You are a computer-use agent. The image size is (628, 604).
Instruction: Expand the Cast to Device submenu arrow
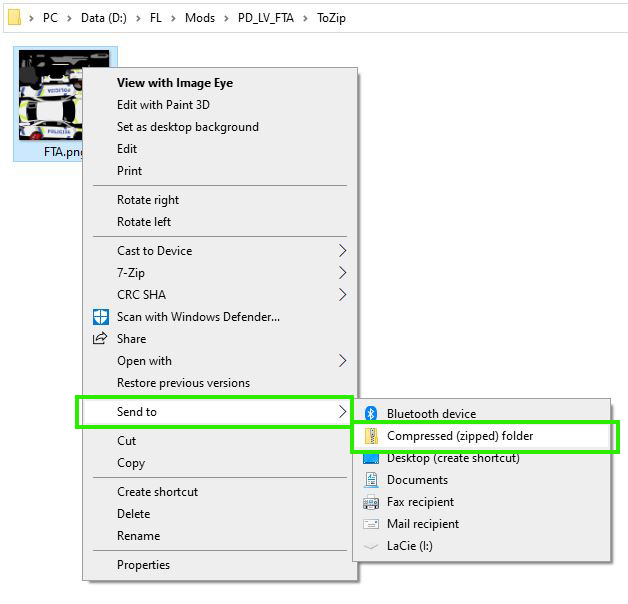(342, 251)
